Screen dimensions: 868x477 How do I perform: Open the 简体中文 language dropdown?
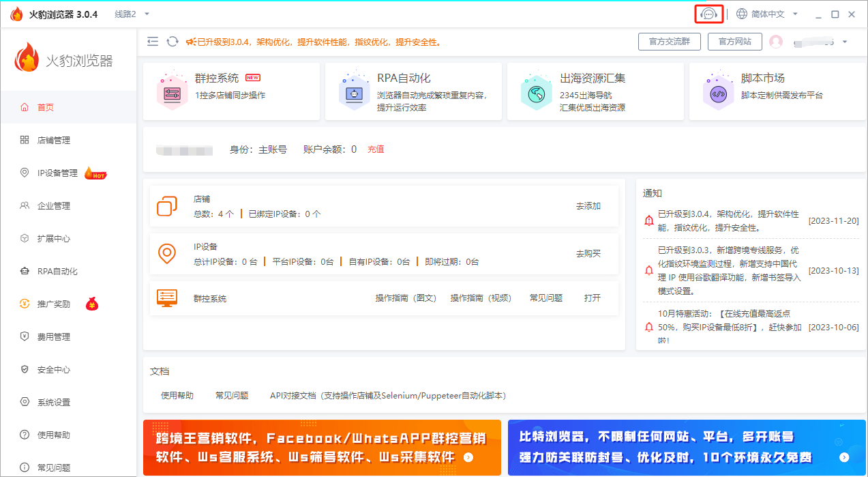pyautogui.click(x=774, y=14)
